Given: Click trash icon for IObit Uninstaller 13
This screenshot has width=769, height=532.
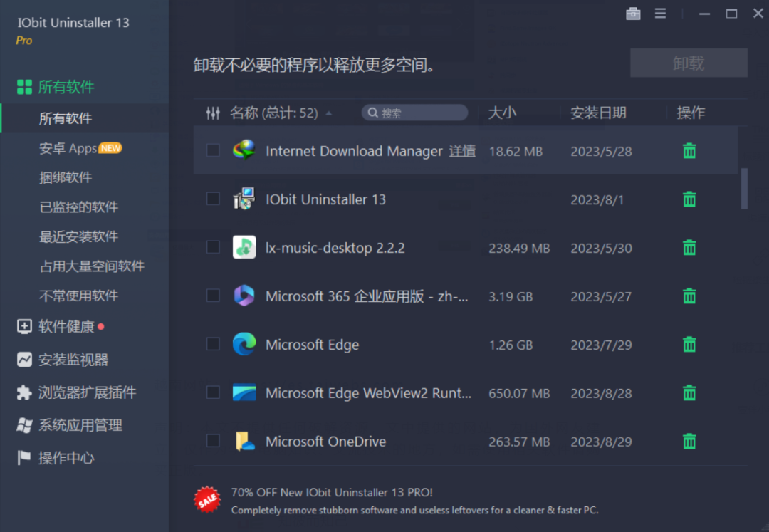Looking at the screenshot, I should coord(689,199).
